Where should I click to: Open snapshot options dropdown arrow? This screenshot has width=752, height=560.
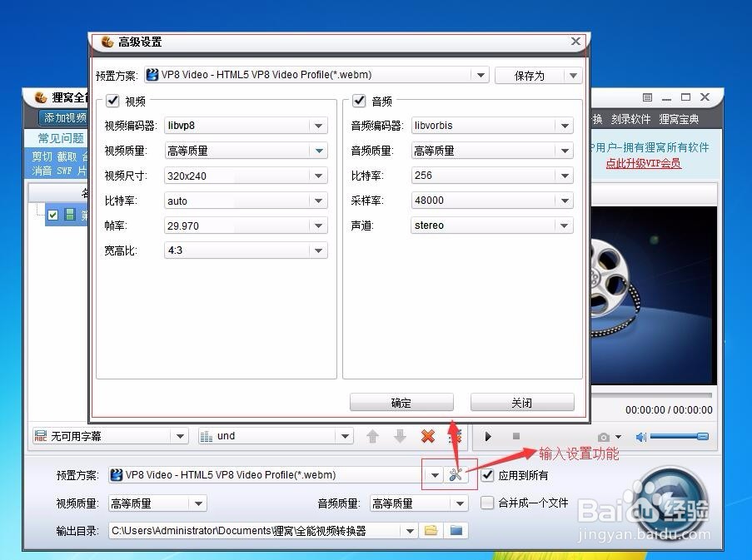(x=618, y=437)
